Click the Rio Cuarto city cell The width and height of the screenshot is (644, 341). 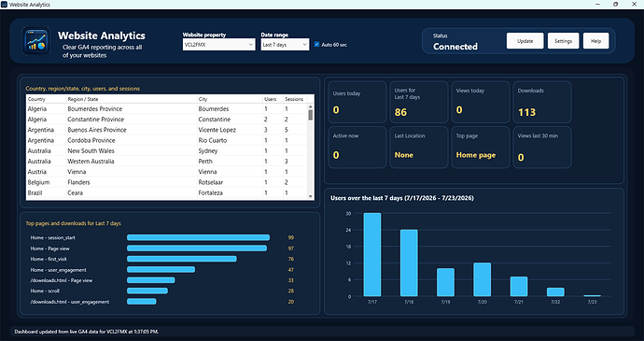(230, 140)
